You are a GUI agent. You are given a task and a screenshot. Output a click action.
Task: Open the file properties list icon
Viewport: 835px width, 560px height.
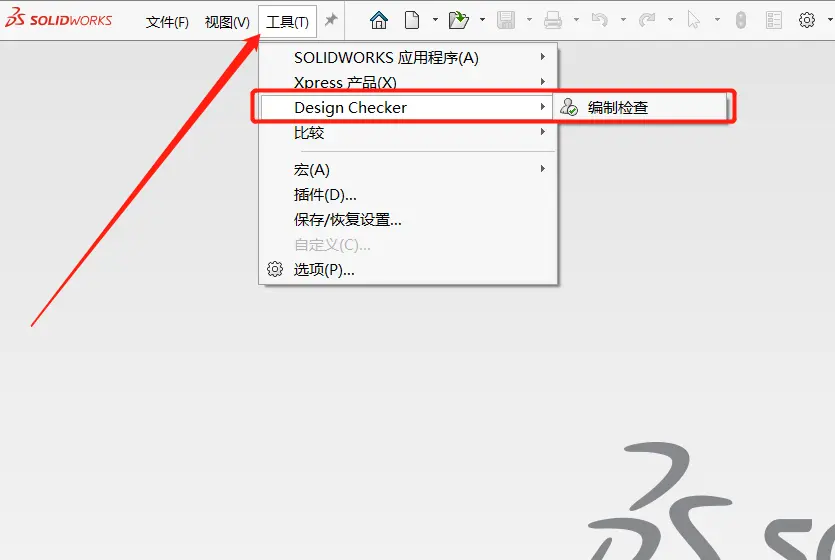pos(773,20)
